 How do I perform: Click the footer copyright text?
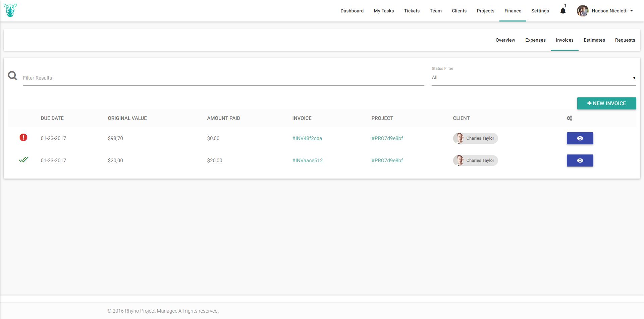163,311
